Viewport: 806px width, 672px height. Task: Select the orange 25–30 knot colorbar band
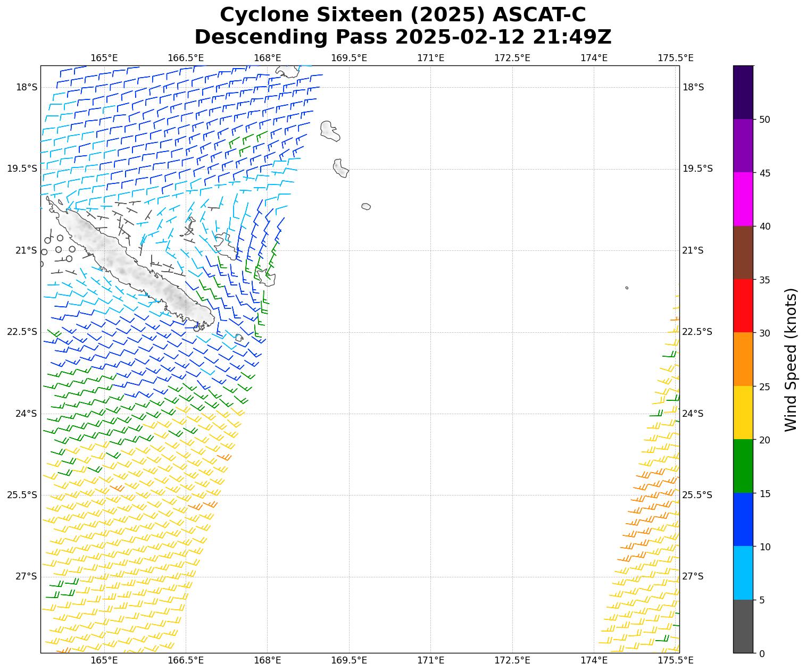tap(743, 359)
